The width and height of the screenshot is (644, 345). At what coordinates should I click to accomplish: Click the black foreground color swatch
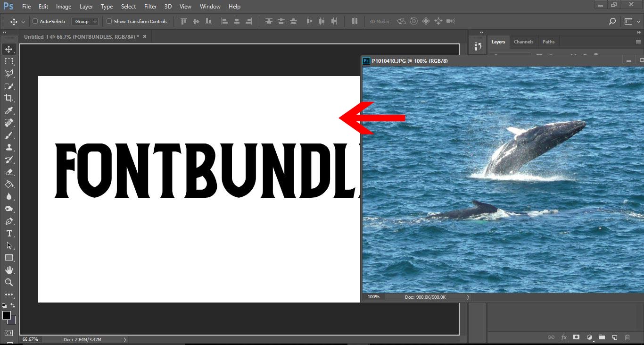6,315
